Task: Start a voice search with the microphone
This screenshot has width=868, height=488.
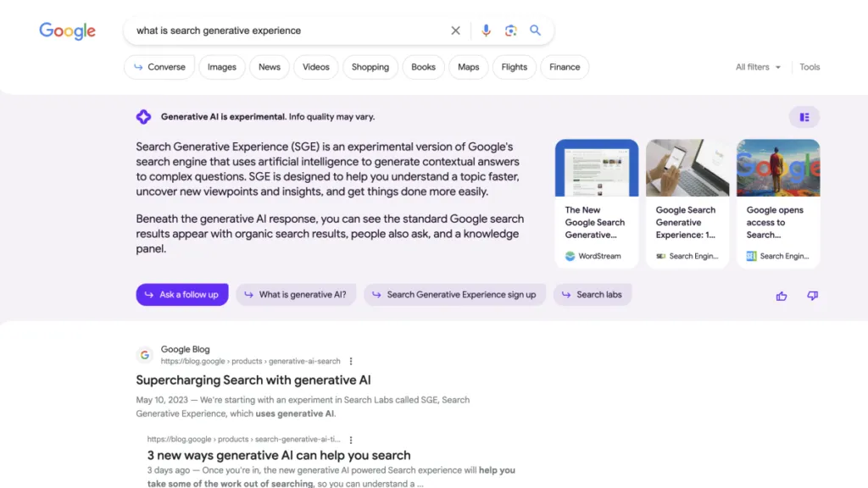Action: (486, 30)
